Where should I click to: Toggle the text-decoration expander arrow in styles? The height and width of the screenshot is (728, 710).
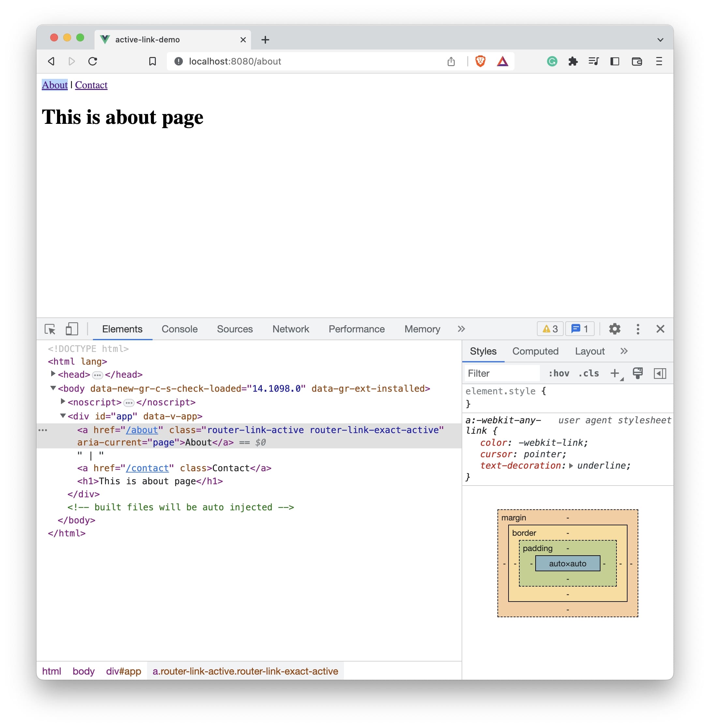pyautogui.click(x=572, y=466)
